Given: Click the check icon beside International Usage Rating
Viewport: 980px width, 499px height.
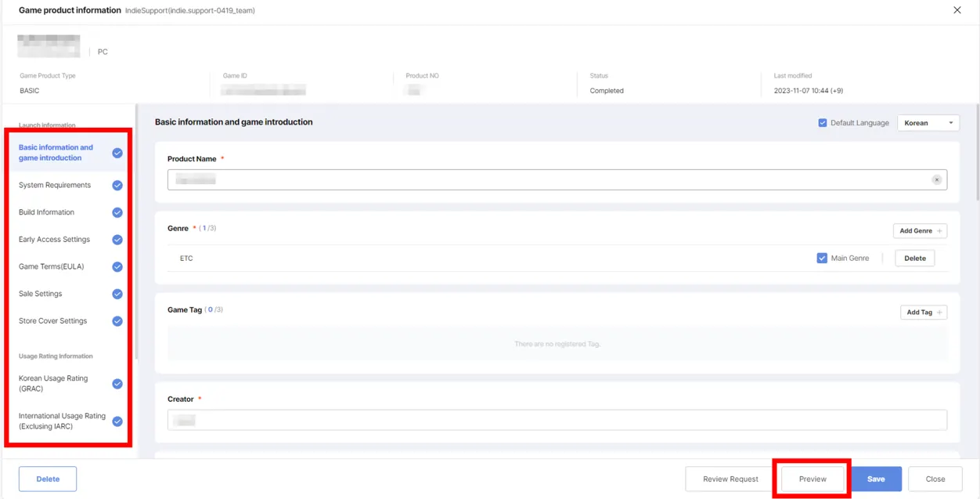Looking at the screenshot, I should tap(117, 421).
